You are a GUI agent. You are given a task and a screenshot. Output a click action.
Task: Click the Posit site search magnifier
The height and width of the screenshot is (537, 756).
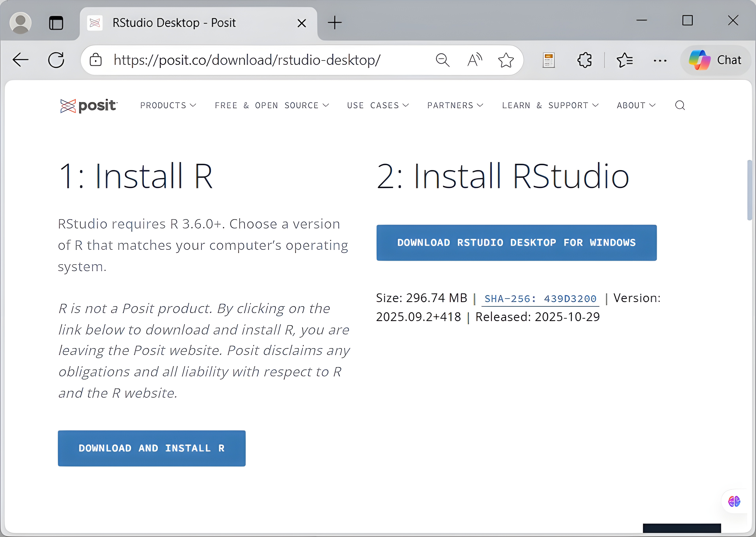point(680,106)
